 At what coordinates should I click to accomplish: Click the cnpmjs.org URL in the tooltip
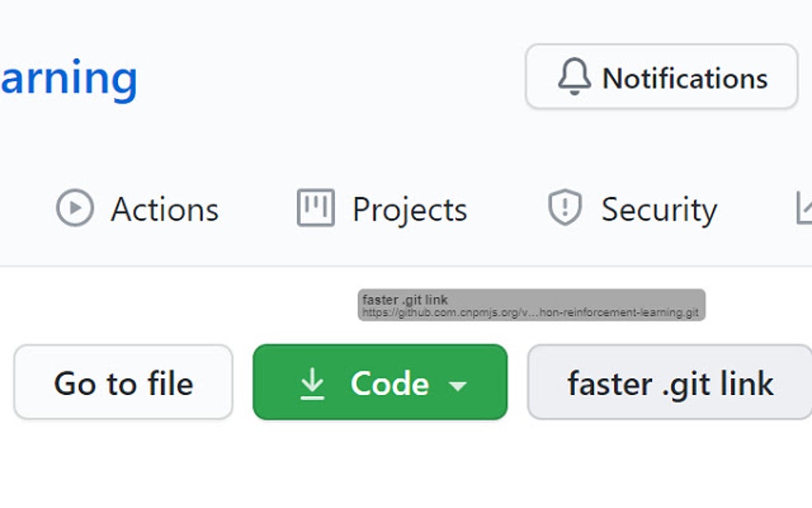[530, 313]
